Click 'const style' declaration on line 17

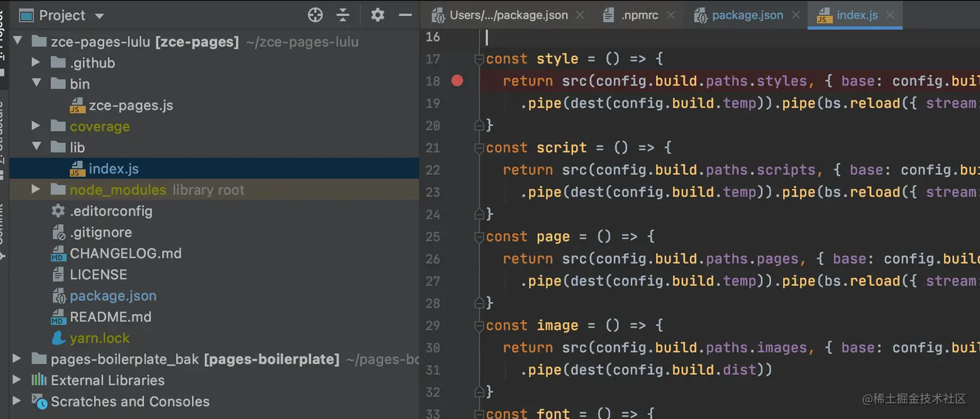click(x=531, y=60)
